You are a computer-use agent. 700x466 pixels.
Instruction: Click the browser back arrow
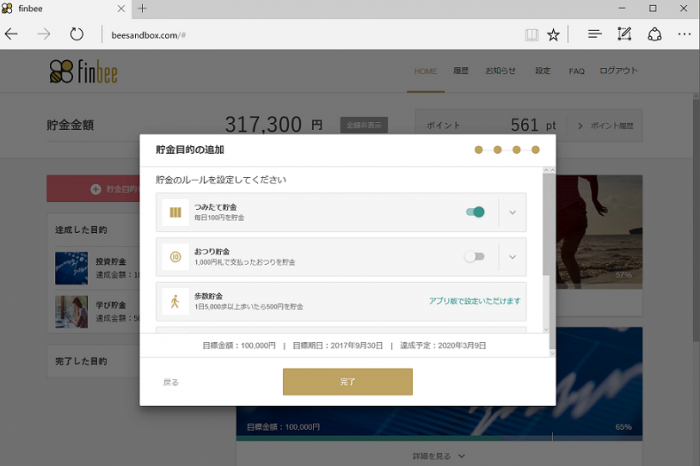click(x=11, y=34)
